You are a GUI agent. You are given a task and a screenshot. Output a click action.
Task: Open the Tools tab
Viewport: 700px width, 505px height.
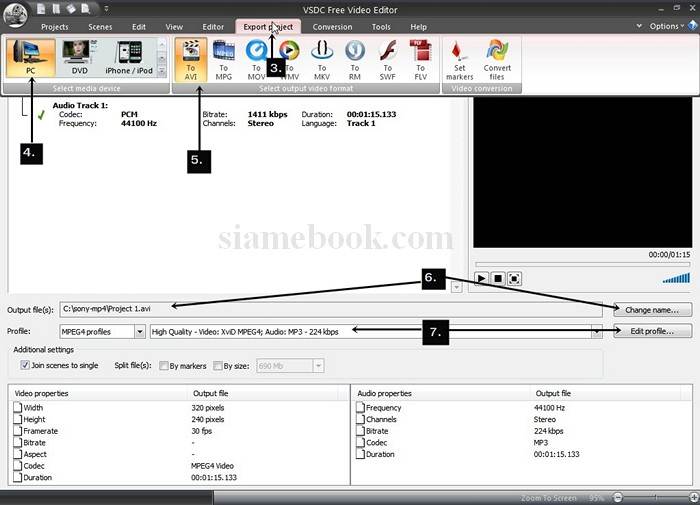[381, 27]
